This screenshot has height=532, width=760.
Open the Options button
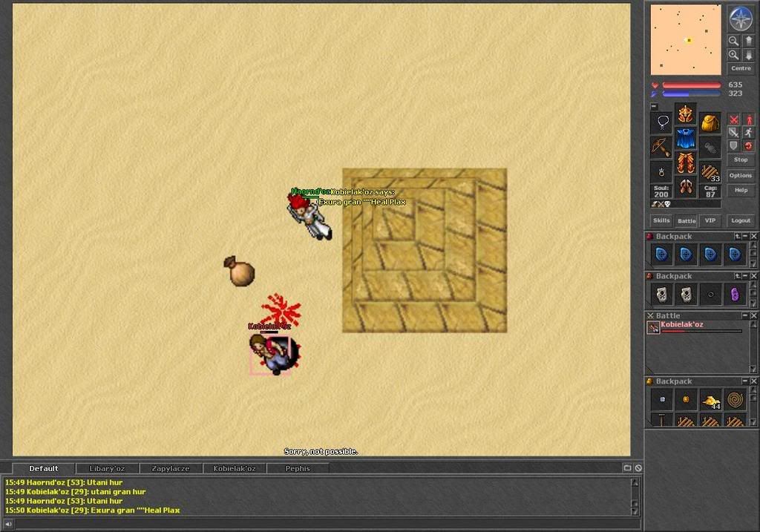[741, 175]
